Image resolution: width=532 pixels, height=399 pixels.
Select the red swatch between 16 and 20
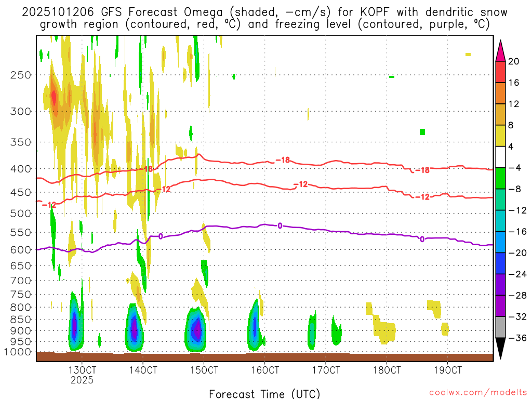click(501, 72)
